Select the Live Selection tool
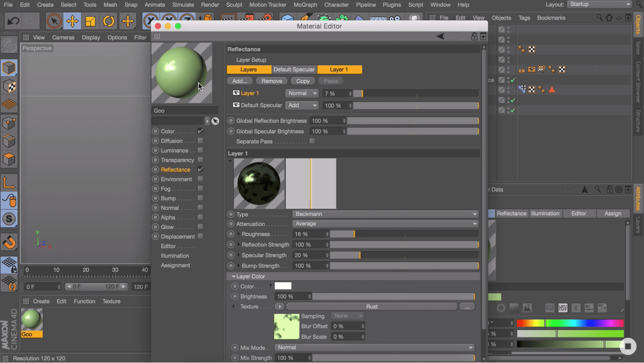Screen dimensions: 644x363 (54, 21)
